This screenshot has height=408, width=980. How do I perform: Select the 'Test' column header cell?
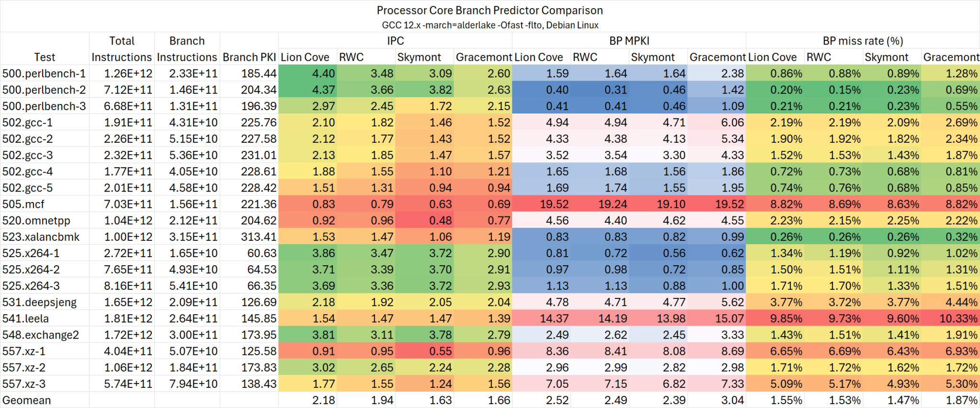click(x=45, y=57)
